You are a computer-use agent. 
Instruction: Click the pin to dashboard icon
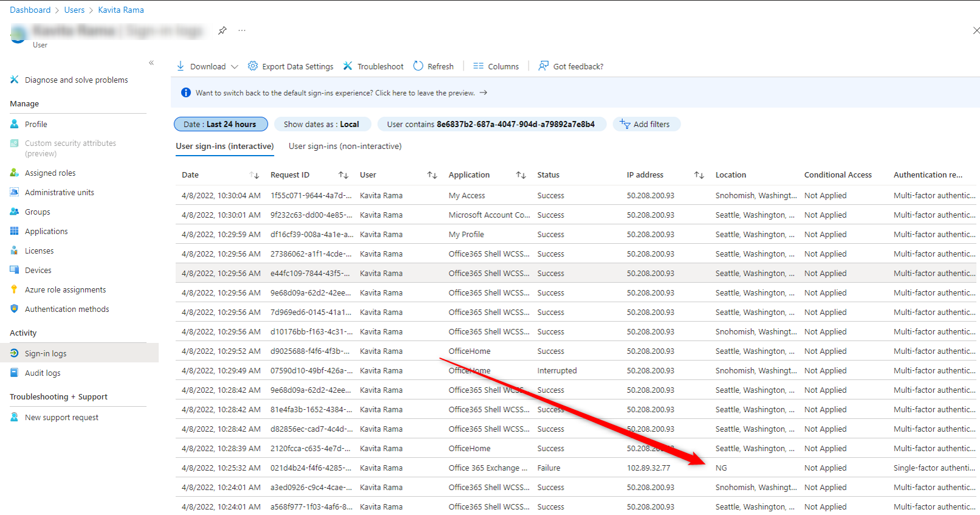(222, 30)
